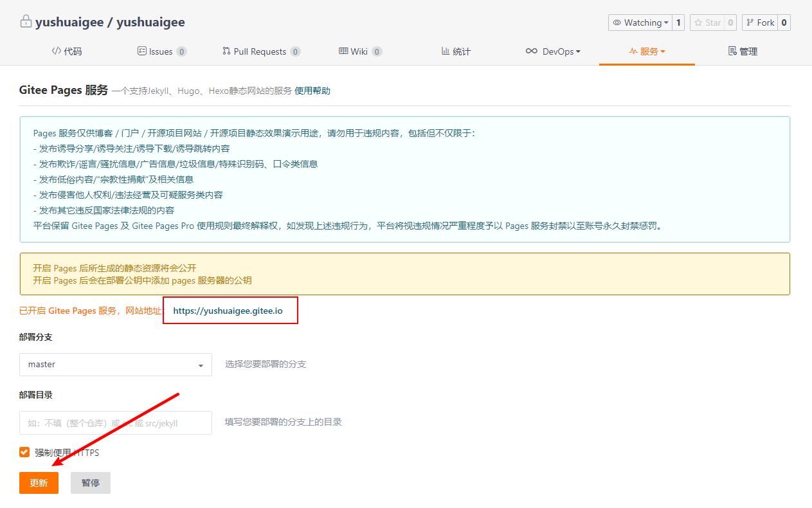
Task: Open the Watching dropdown button
Action: [x=640, y=23]
